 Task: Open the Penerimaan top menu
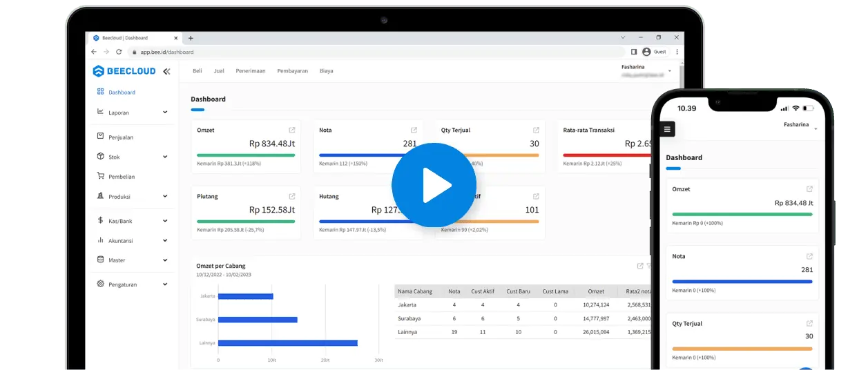click(x=251, y=70)
